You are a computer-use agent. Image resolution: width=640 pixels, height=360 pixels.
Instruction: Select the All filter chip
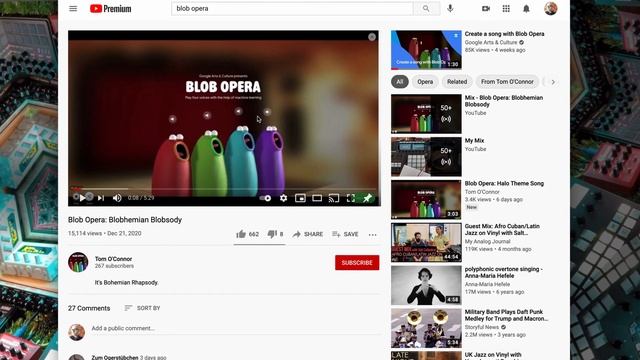click(x=400, y=82)
